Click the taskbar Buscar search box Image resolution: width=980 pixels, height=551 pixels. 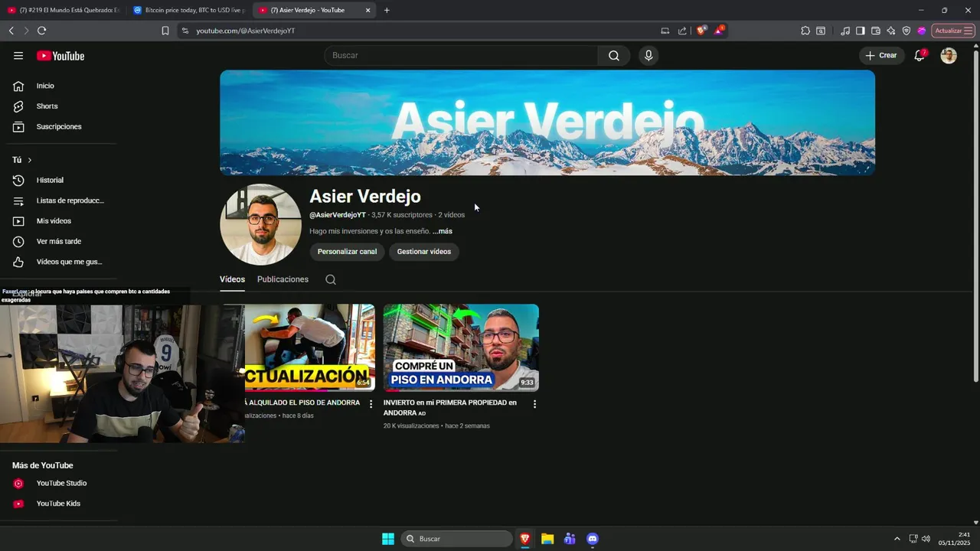pos(456,539)
